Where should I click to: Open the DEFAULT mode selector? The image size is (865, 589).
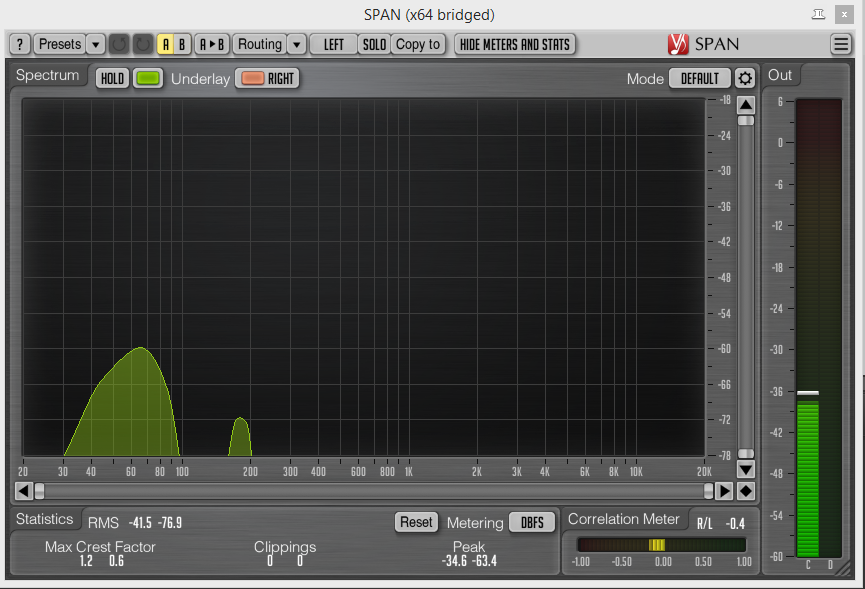[x=700, y=78]
